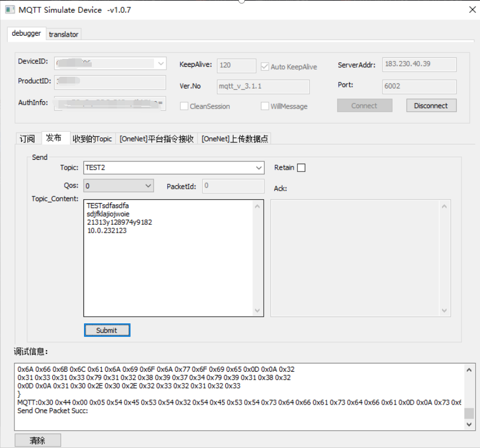This screenshot has width=480, height=448.
Task: Open the Topic dropdown showing TEST2
Action: click(x=259, y=168)
